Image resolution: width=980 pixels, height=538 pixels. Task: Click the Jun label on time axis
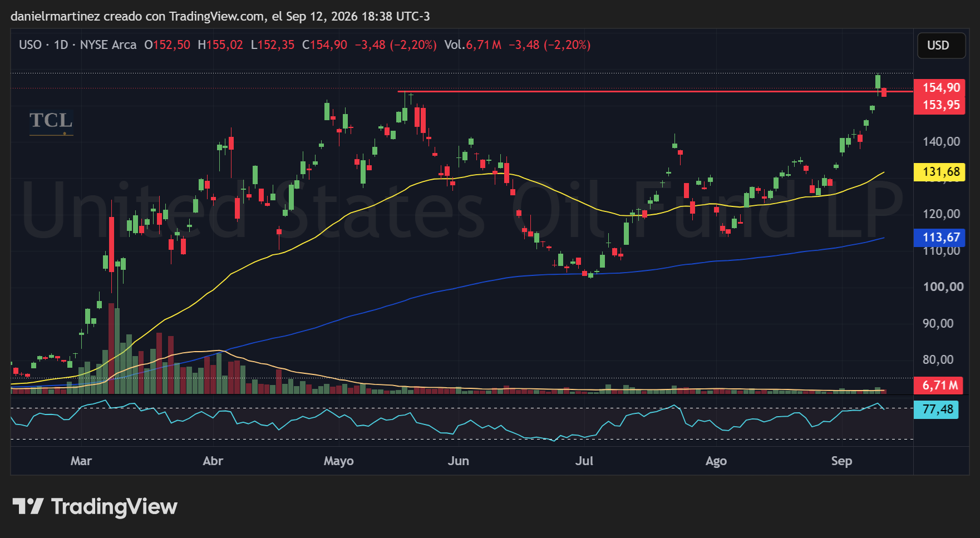(459, 461)
